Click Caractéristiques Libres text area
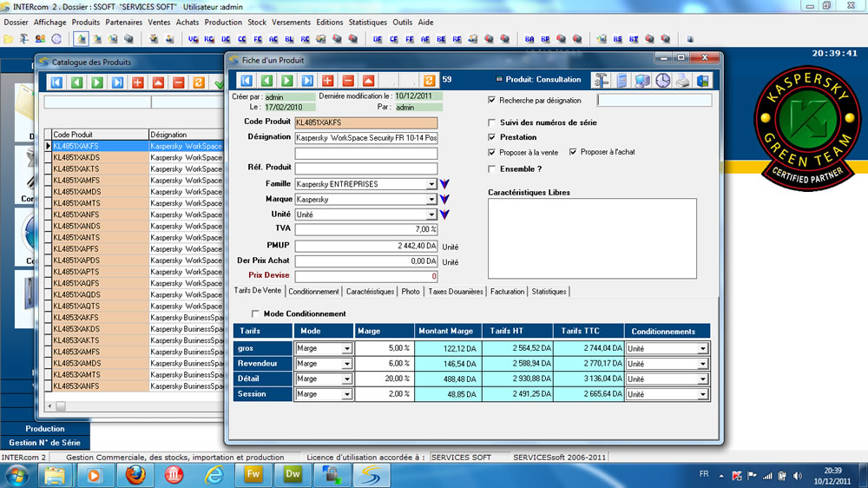The width and height of the screenshot is (868, 488). (592, 238)
